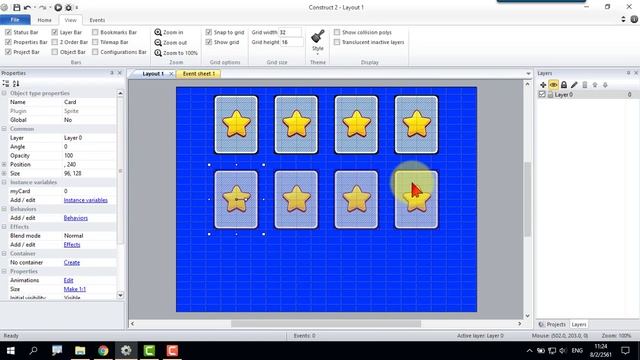The image size is (640, 360).
Task: Switch to the Home ribbon tab
Action: [x=44, y=20]
